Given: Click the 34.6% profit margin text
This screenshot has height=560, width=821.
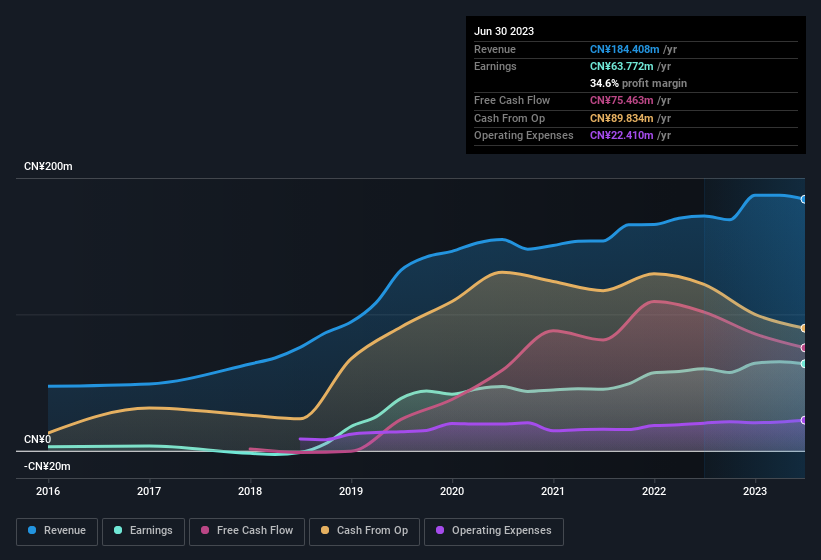Looking at the screenshot, I should coord(638,83).
